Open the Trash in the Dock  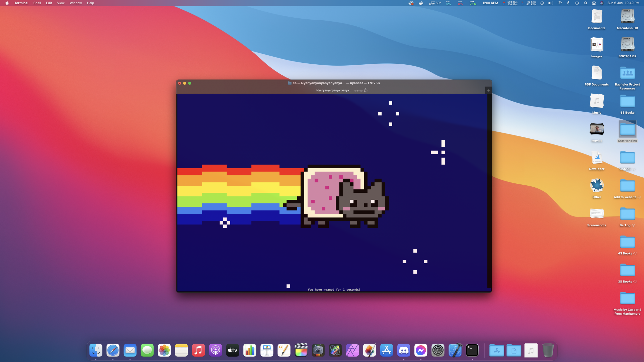pos(548,350)
